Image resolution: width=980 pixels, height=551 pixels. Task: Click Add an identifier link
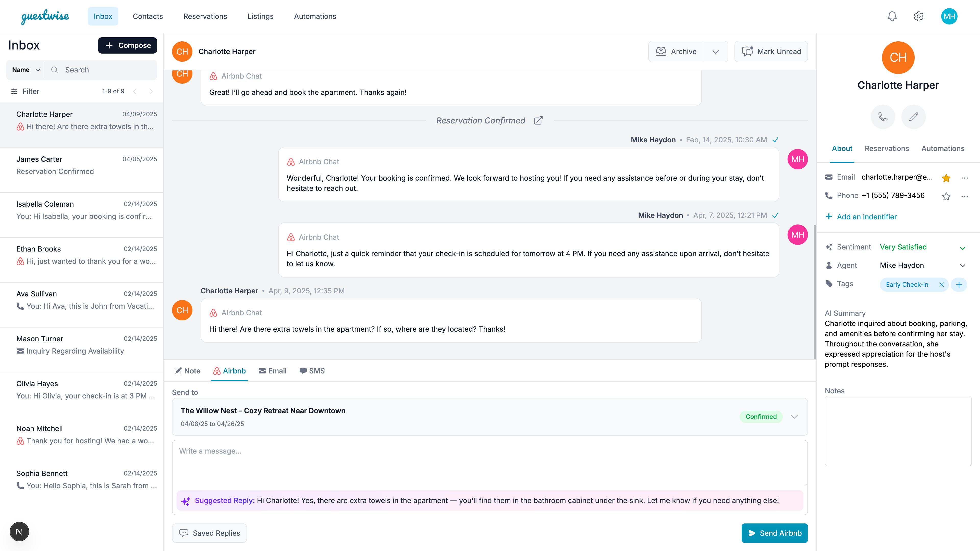(861, 217)
